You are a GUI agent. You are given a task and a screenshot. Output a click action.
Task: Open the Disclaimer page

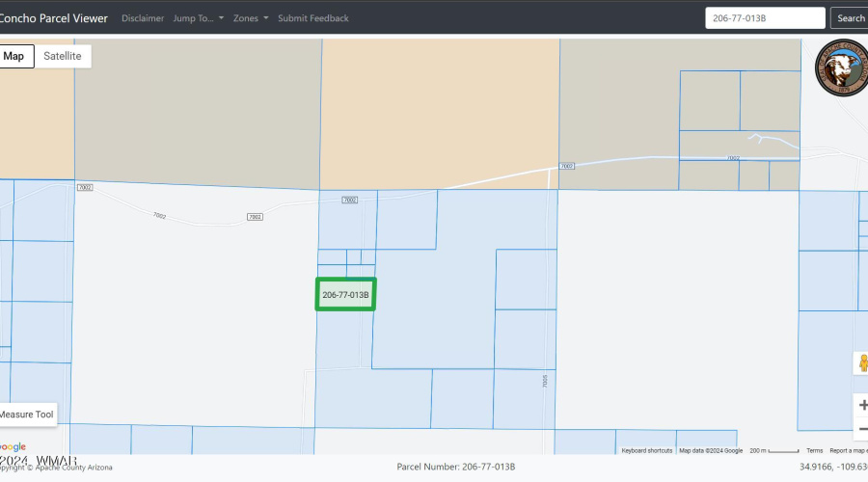pyautogui.click(x=143, y=18)
